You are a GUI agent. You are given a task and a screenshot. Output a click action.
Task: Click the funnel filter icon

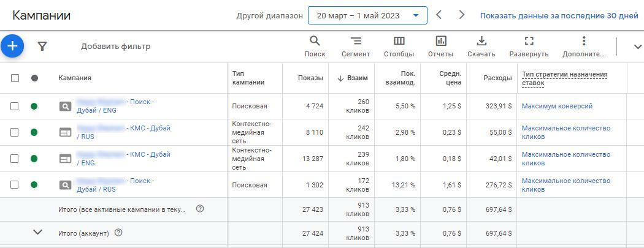[42, 46]
